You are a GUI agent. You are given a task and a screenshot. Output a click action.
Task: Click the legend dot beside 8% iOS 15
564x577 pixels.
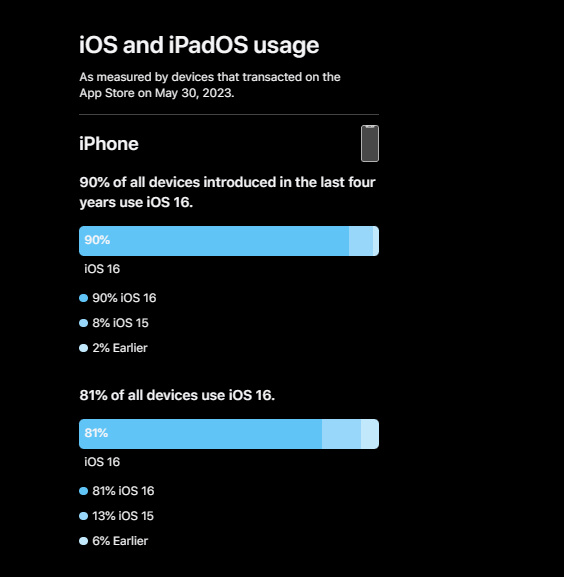pyautogui.click(x=84, y=323)
